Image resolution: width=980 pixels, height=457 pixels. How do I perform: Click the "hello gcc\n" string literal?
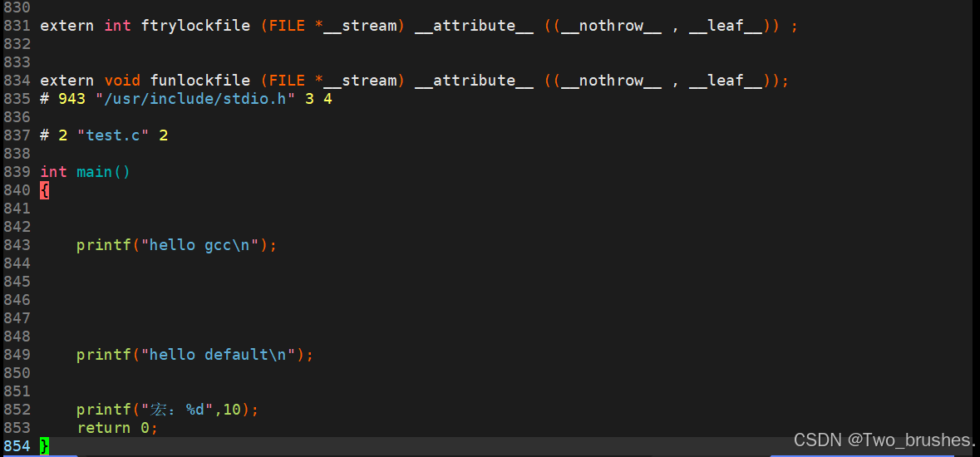200,245
